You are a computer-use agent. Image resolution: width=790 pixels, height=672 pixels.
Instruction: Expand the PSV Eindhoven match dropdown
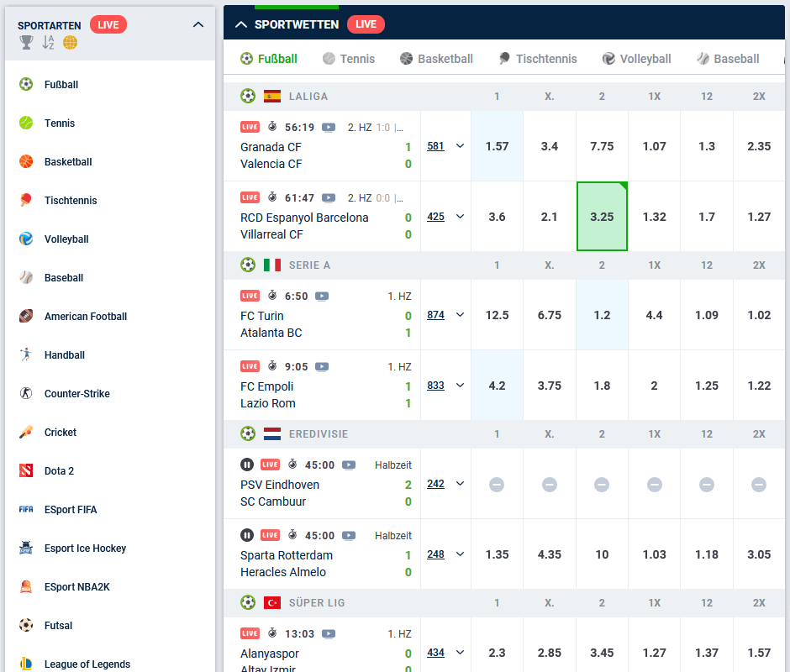(460, 484)
